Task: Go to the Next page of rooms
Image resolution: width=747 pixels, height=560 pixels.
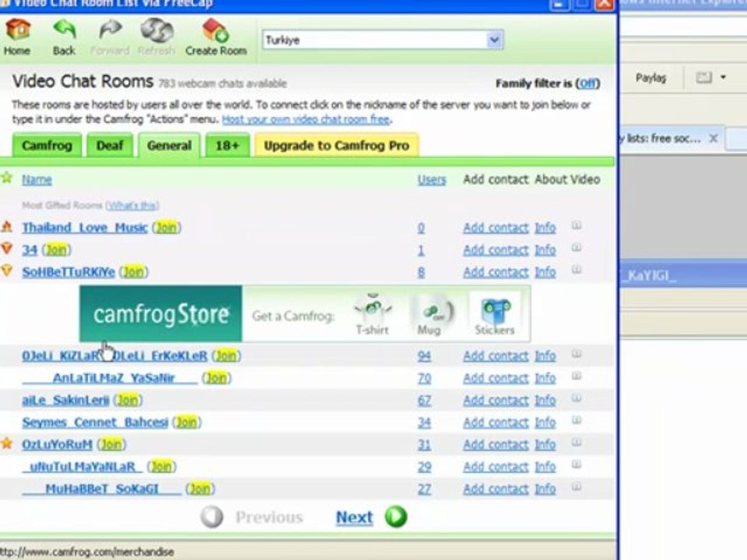Action: click(x=355, y=517)
